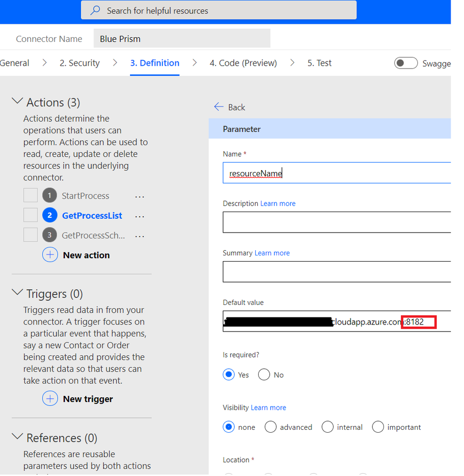This screenshot has height=476, width=464.
Task: Click chevron between Definition and Code
Action: pos(194,62)
